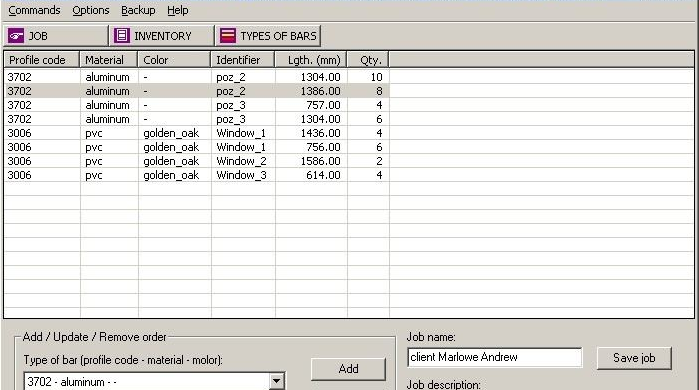Select the highlighted row with length 1386.00
The width and height of the screenshot is (699, 390).
pos(196,91)
